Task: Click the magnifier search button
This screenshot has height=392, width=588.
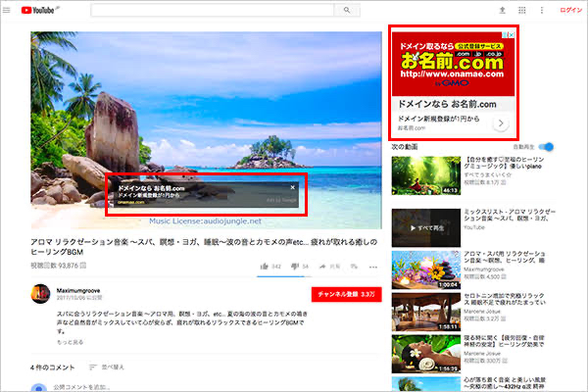Action: [x=347, y=10]
